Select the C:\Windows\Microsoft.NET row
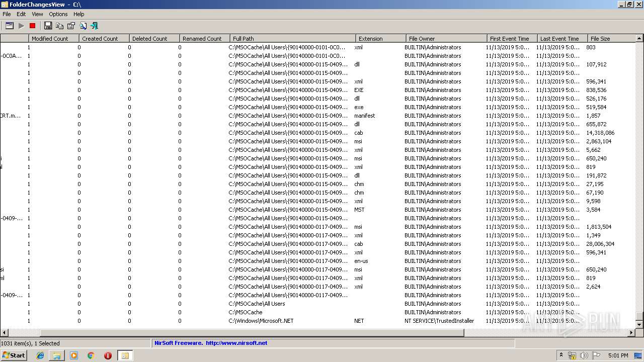Viewport: 644px width, 362px height. [x=318, y=321]
